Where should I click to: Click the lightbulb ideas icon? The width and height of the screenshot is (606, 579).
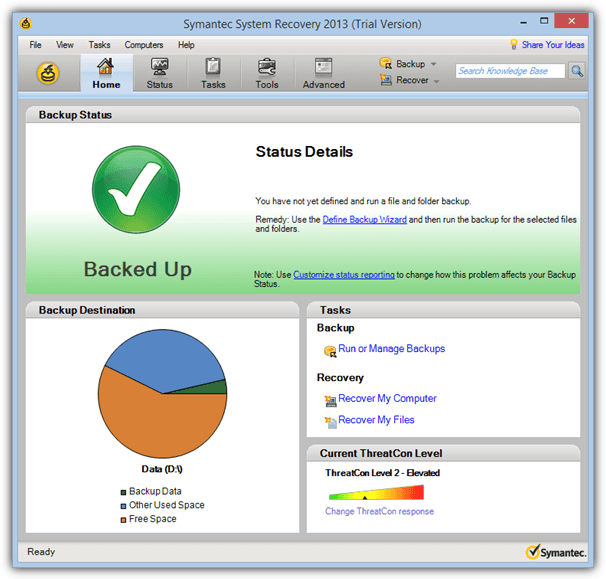coord(514,44)
